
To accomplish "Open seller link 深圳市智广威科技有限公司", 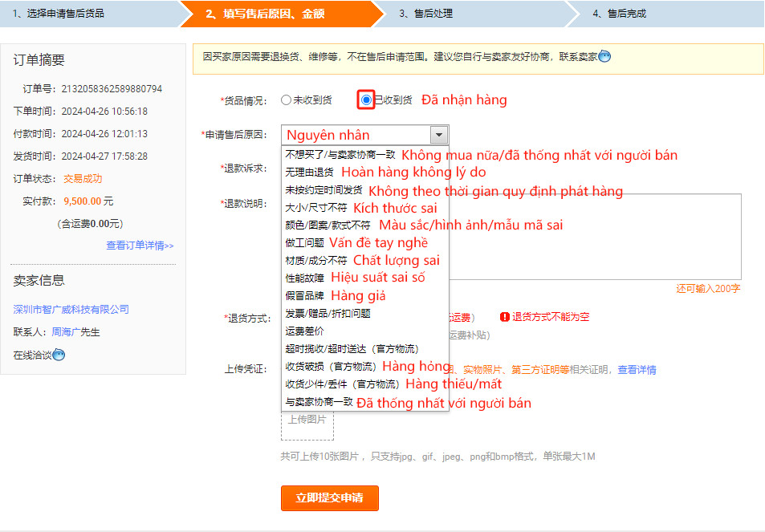I will (71, 310).
